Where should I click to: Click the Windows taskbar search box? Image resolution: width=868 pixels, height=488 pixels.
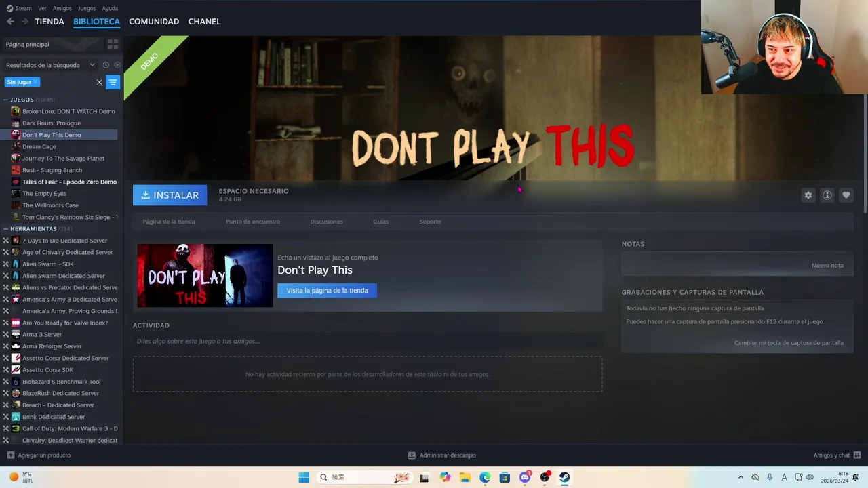[365, 477]
